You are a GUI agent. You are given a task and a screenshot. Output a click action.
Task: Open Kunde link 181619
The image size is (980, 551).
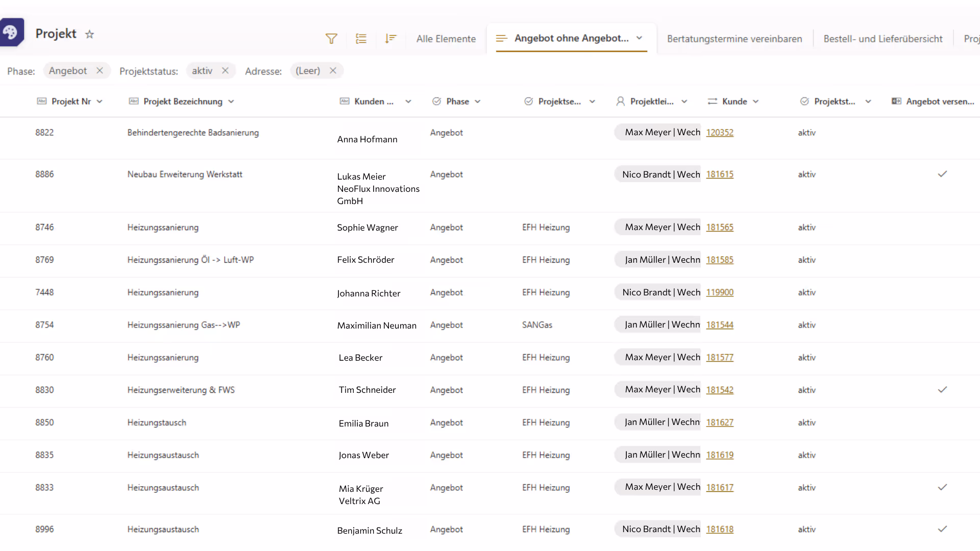[720, 455]
